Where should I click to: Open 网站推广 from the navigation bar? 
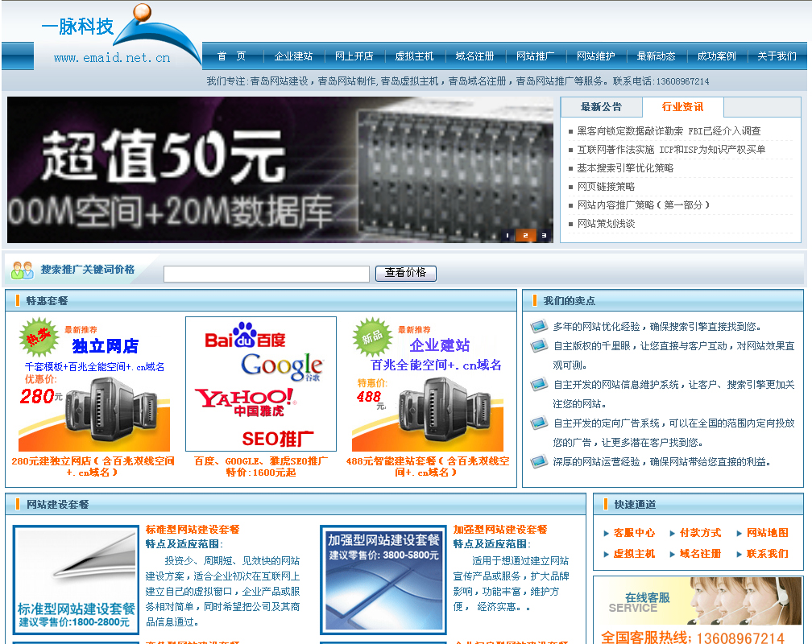[x=536, y=56]
